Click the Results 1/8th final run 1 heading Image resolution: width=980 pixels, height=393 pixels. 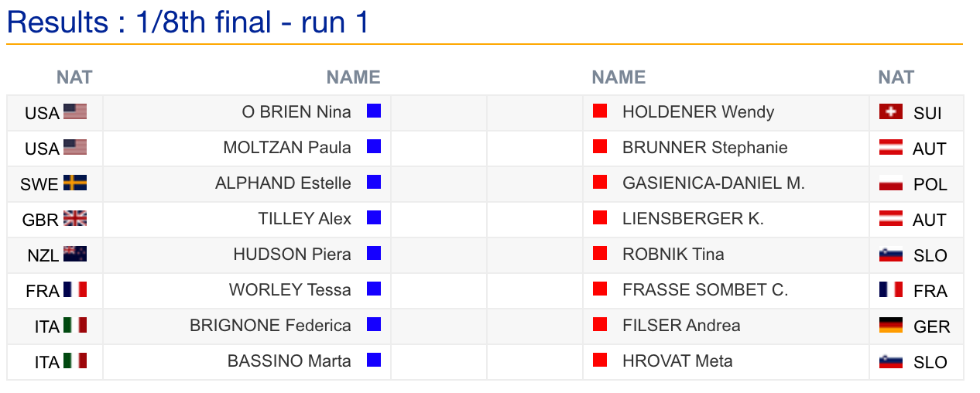(188, 22)
